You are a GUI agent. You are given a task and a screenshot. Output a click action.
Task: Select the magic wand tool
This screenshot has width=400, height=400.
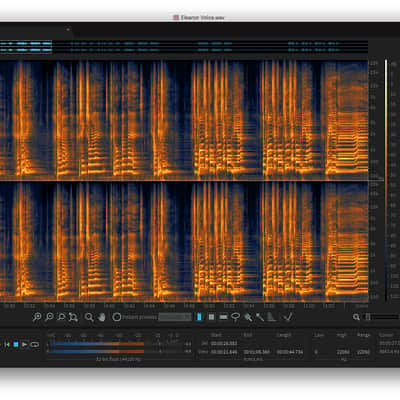tap(260, 317)
